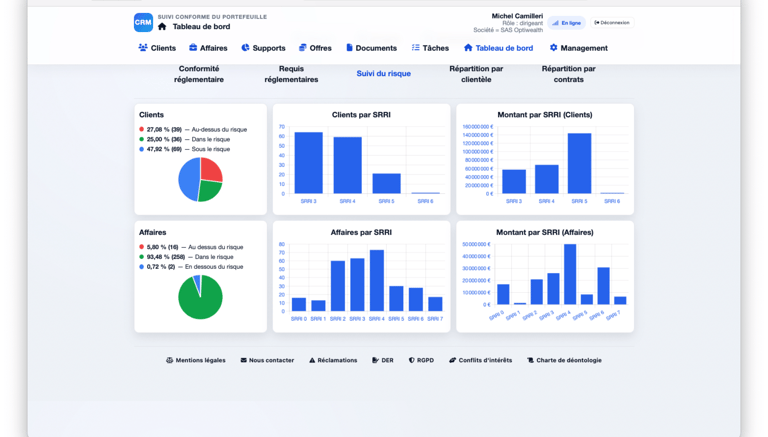Open the Répartition par clientèle tab
Screen dimensions: 768x437
click(x=476, y=74)
